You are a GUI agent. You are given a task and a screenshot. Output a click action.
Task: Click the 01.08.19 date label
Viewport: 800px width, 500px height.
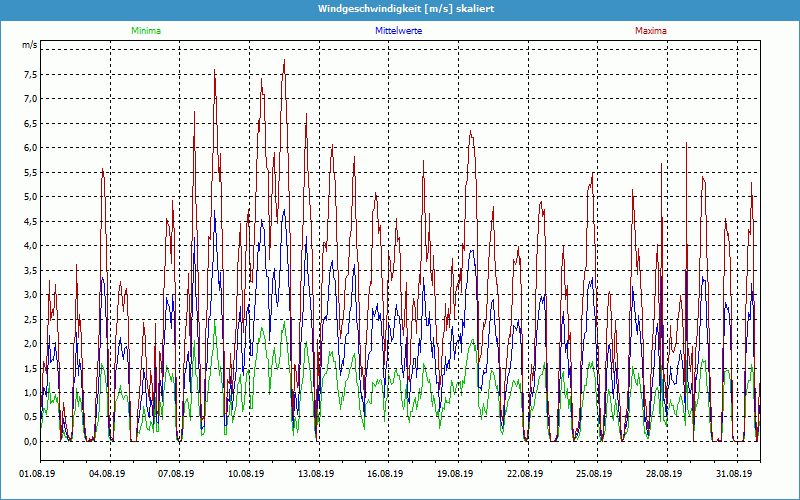tap(37, 475)
